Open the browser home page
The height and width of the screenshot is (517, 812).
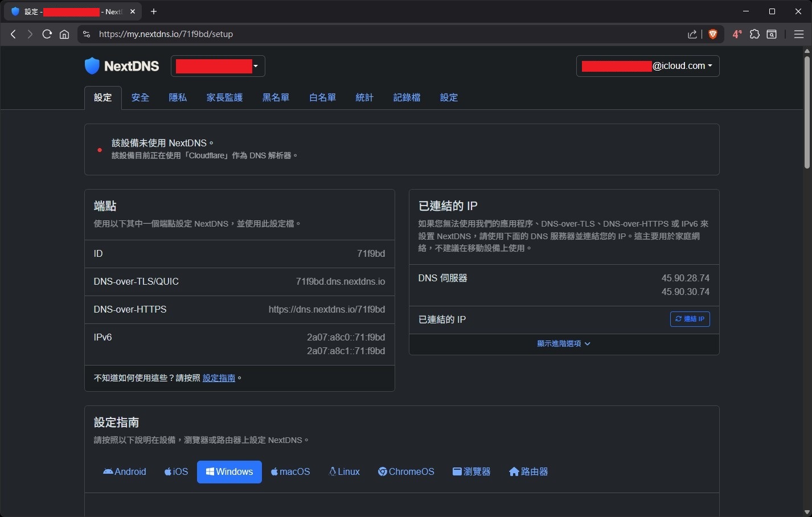point(64,34)
